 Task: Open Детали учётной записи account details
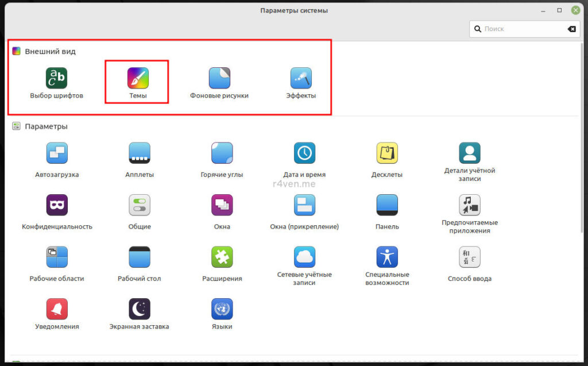[470, 153]
